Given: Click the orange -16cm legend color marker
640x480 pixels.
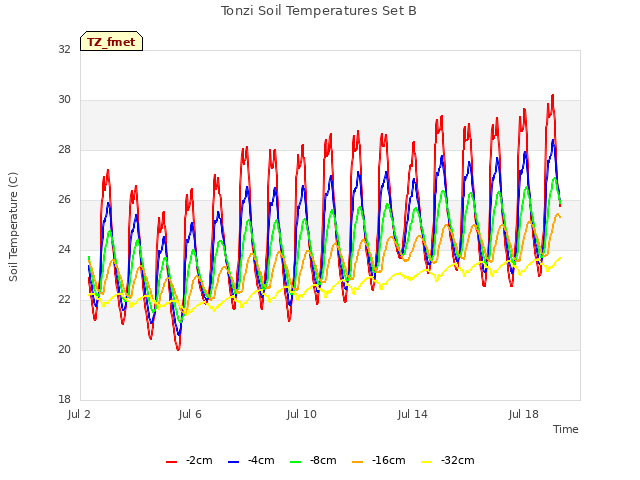Looking at the screenshot, I should (358, 462).
